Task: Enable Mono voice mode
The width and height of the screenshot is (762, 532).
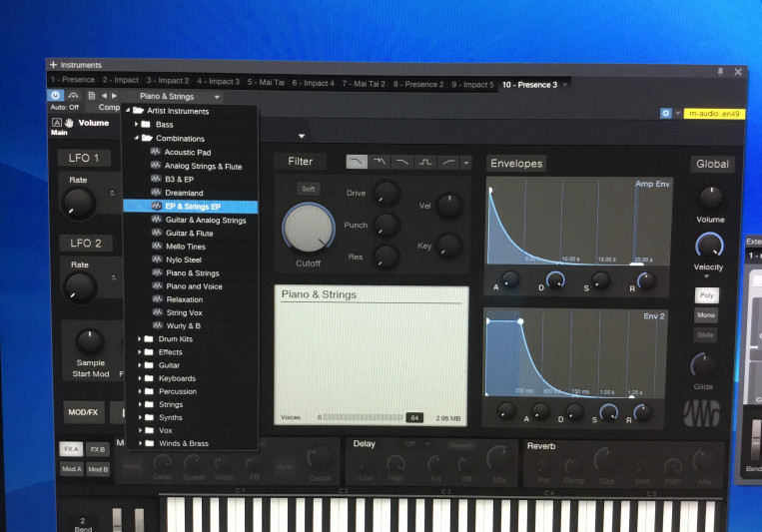Action: (x=706, y=314)
